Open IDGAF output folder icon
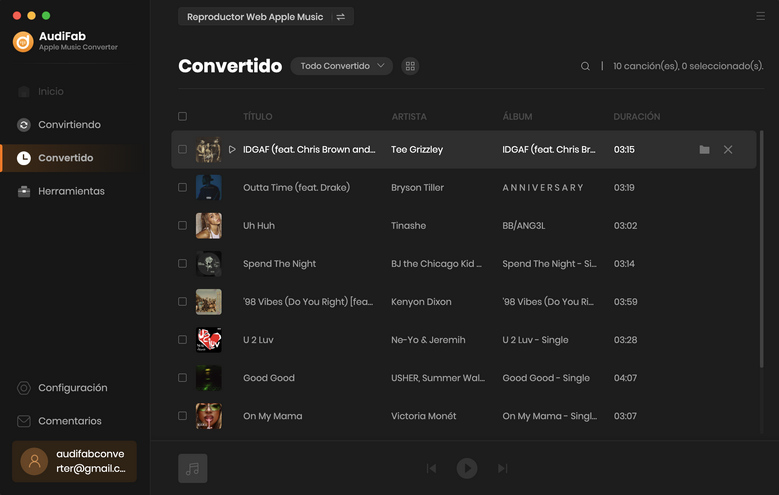This screenshot has width=779, height=495. click(704, 150)
